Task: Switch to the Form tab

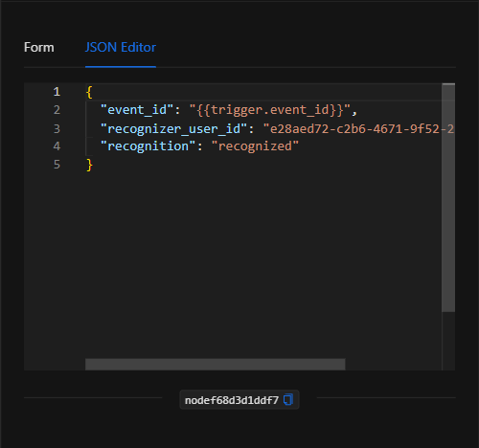Action: 39,48
